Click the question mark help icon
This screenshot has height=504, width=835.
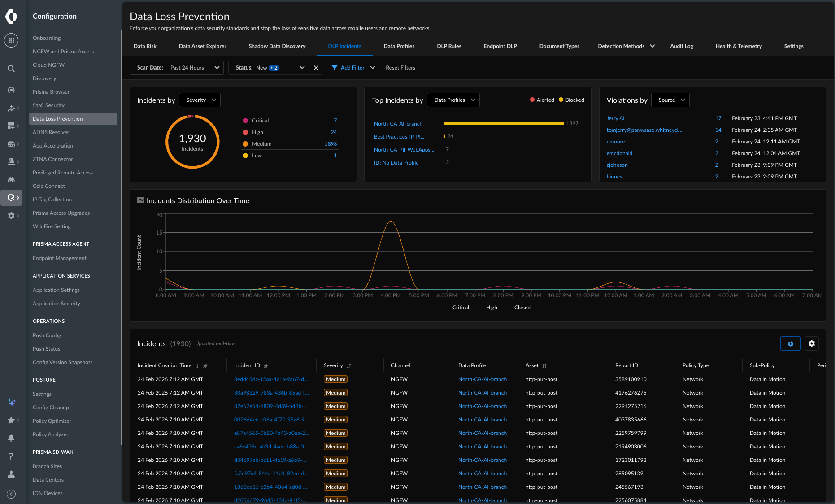point(11,456)
